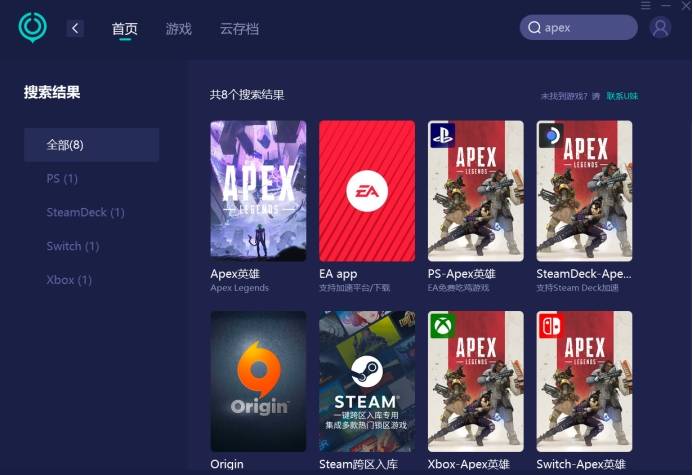The image size is (693, 475).
Task: Open the user account avatar icon
Action: pos(660,27)
